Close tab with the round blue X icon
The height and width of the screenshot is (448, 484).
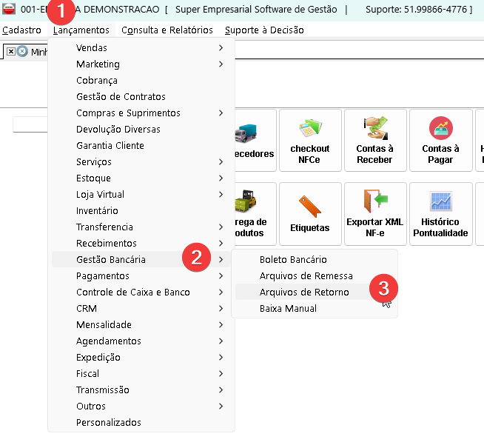(22, 51)
